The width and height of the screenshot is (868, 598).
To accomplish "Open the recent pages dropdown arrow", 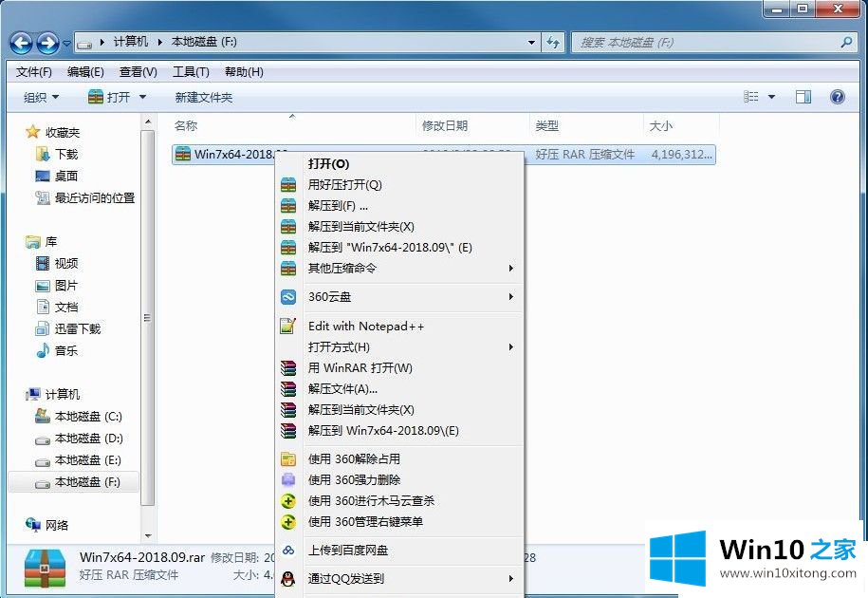I will pyautogui.click(x=66, y=43).
